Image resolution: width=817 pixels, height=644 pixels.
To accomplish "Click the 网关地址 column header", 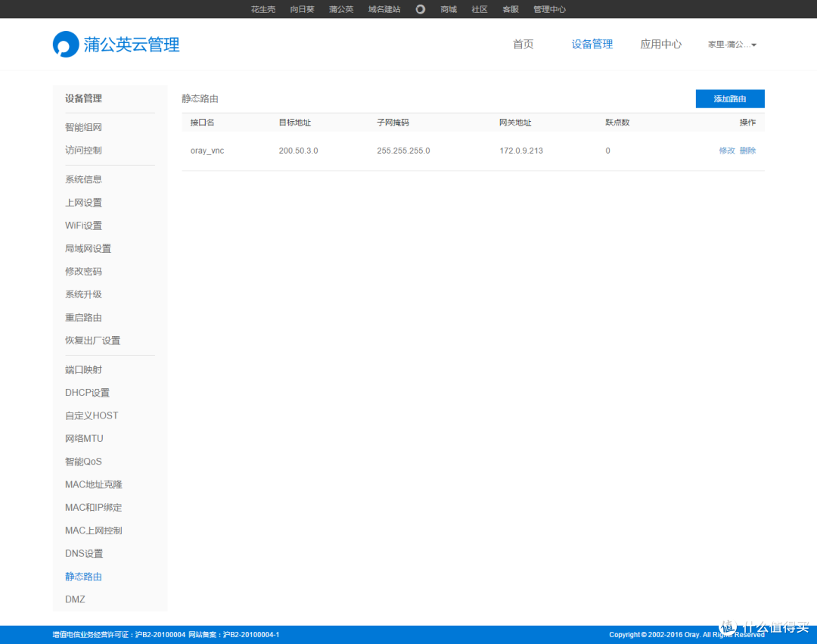I will point(515,123).
